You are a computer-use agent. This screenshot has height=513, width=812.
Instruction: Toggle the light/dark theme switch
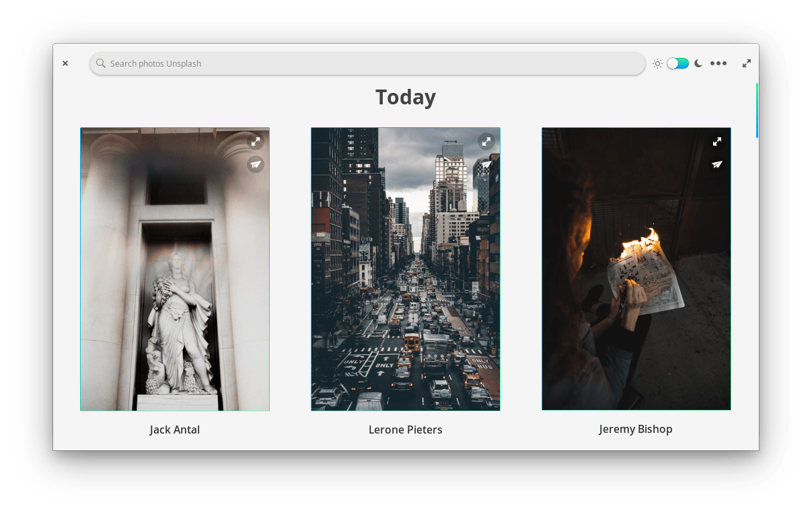(678, 63)
